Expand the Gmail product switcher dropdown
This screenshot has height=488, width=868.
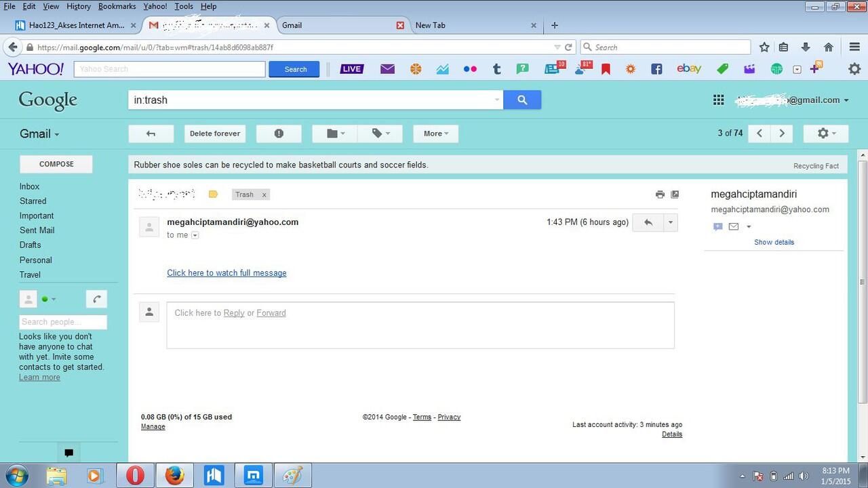tap(39, 134)
